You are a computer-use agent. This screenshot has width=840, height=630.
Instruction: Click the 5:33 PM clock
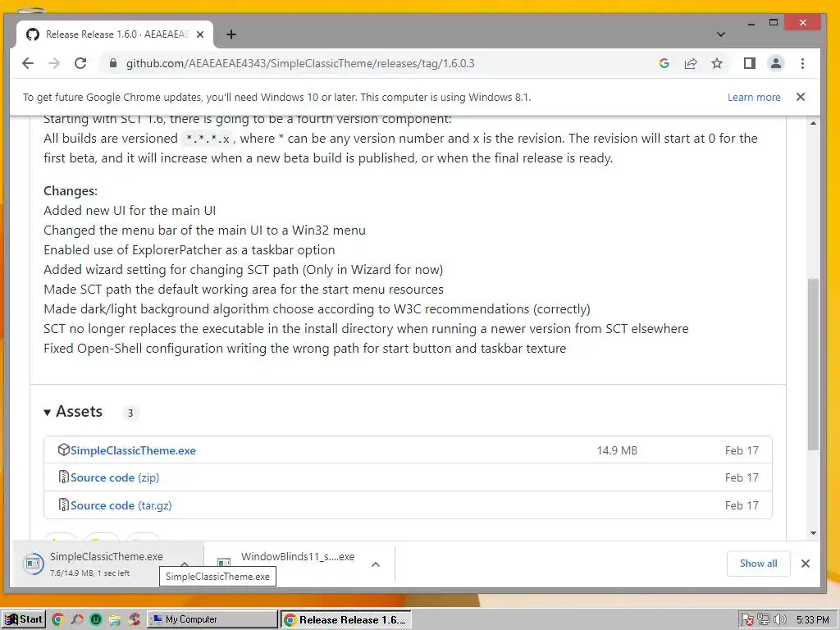[x=813, y=620]
